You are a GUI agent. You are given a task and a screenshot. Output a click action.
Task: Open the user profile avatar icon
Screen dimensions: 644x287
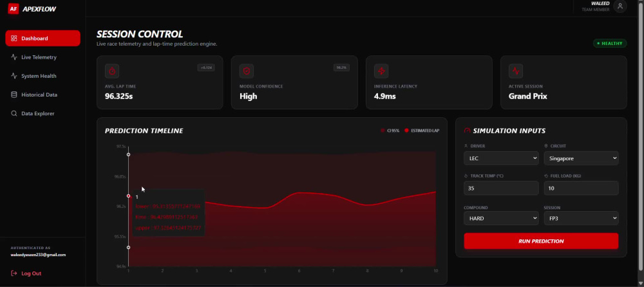620,6
